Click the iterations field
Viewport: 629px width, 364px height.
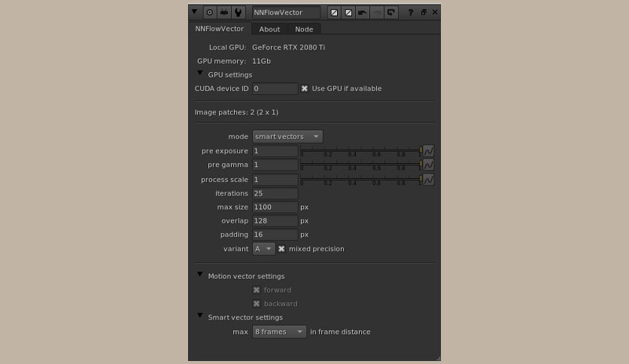[275, 193]
